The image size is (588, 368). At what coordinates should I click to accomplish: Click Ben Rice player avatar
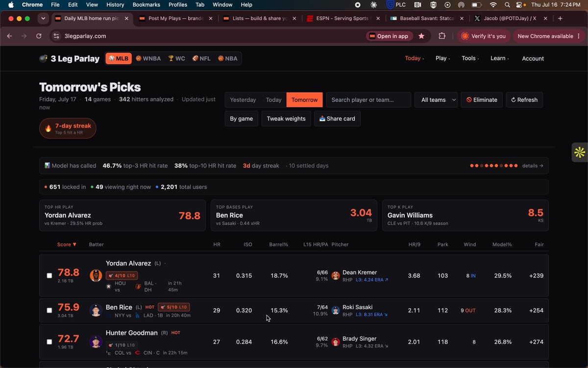pyautogui.click(x=96, y=310)
